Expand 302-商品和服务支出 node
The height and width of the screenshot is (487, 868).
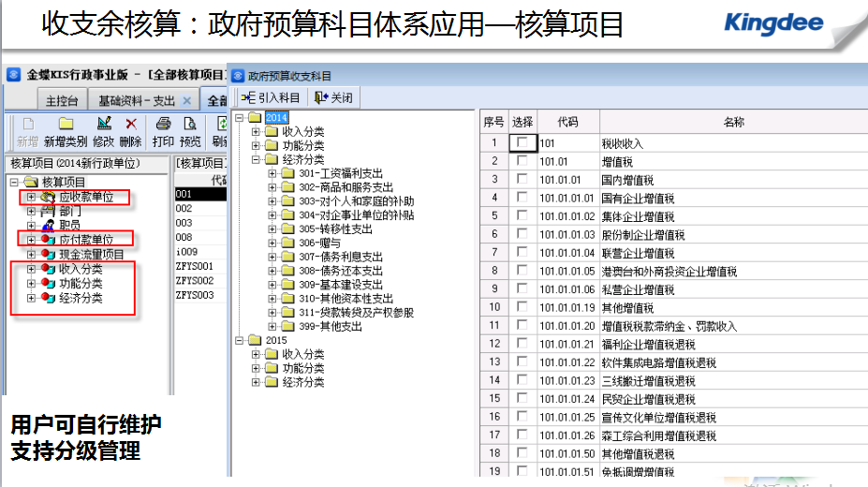coord(272,187)
